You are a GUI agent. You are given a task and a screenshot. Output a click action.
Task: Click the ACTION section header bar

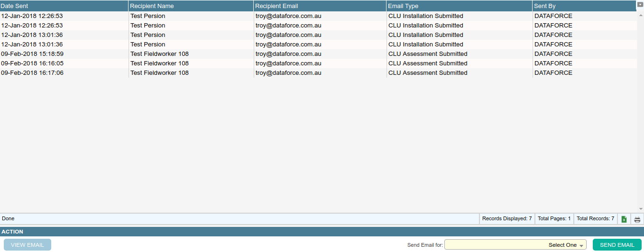(322, 232)
